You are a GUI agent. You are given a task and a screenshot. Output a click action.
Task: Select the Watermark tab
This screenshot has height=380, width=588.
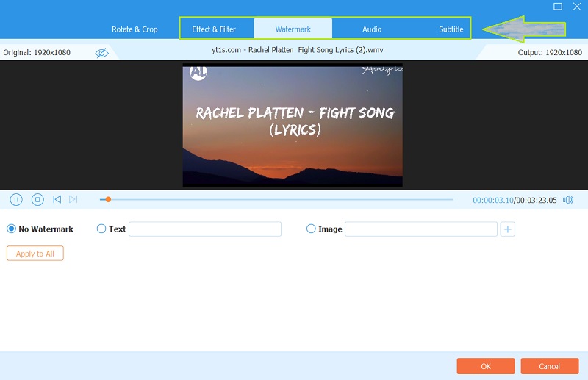293,29
